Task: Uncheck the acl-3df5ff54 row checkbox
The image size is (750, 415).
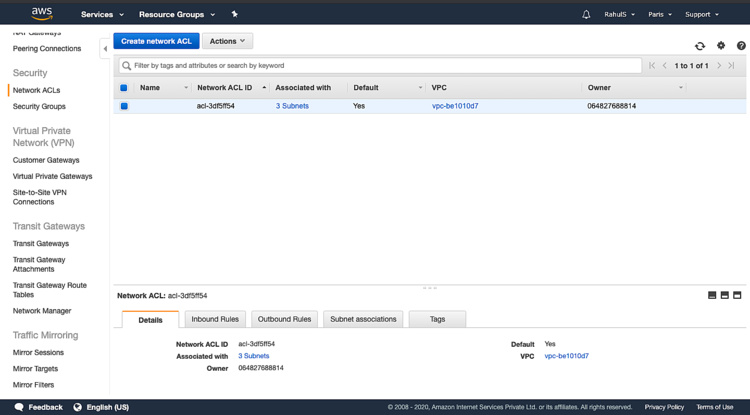Action: (124, 106)
